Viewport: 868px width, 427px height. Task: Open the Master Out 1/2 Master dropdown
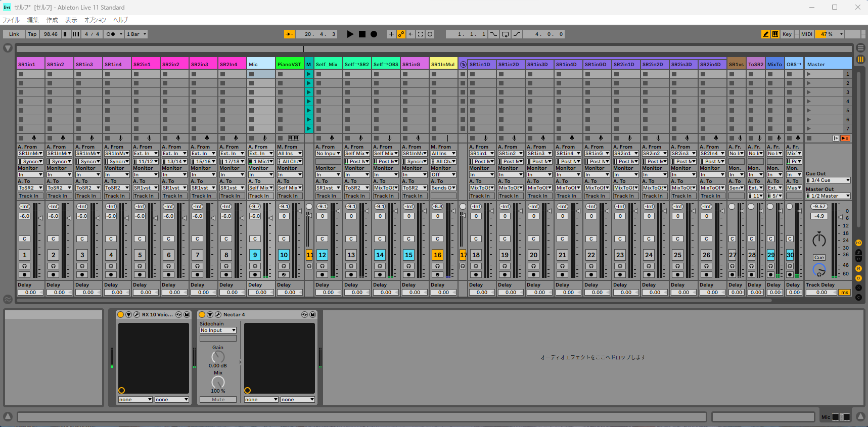(x=828, y=196)
